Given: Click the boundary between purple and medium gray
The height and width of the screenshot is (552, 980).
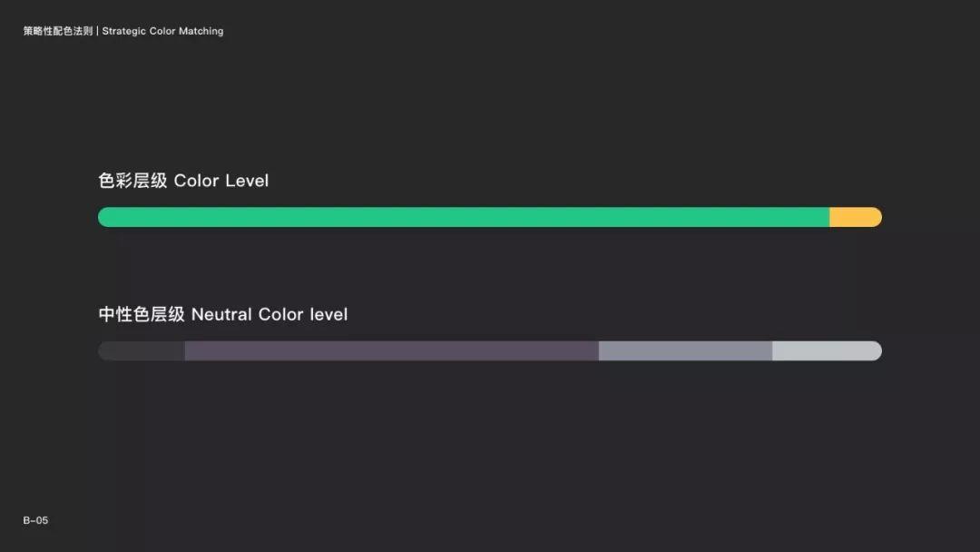Looking at the screenshot, I should [599, 350].
